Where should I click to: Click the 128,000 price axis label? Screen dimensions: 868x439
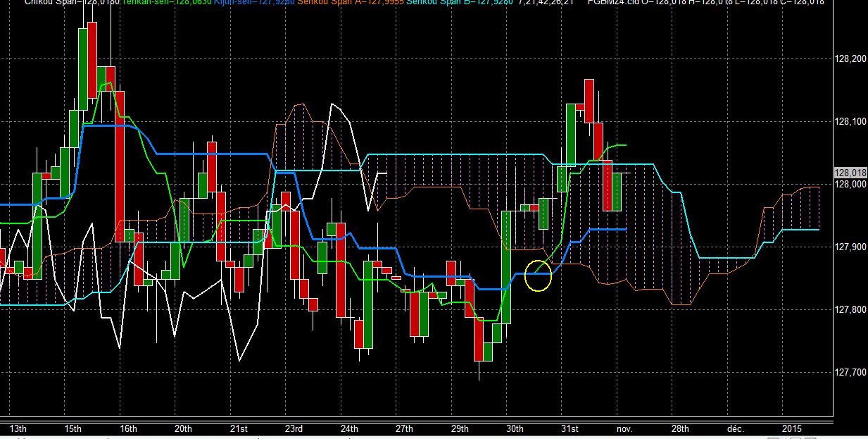pos(850,185)
